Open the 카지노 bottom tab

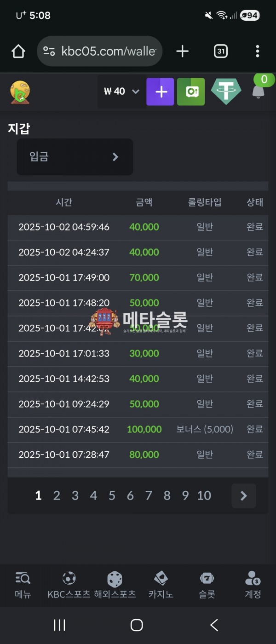point(161,585)
